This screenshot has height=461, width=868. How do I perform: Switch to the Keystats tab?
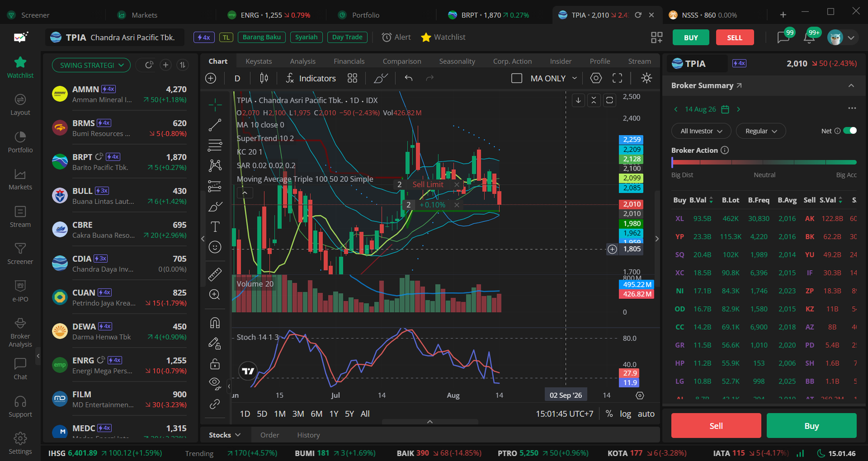[x=259, y=61]
